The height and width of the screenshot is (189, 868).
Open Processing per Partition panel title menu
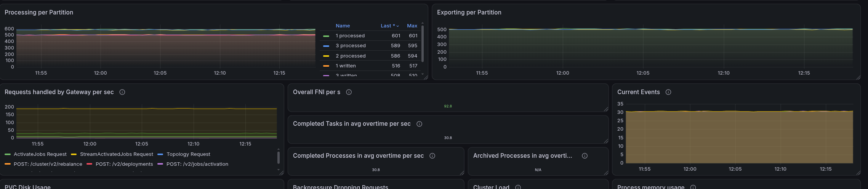pyautogui.click(x=39, y=13)
